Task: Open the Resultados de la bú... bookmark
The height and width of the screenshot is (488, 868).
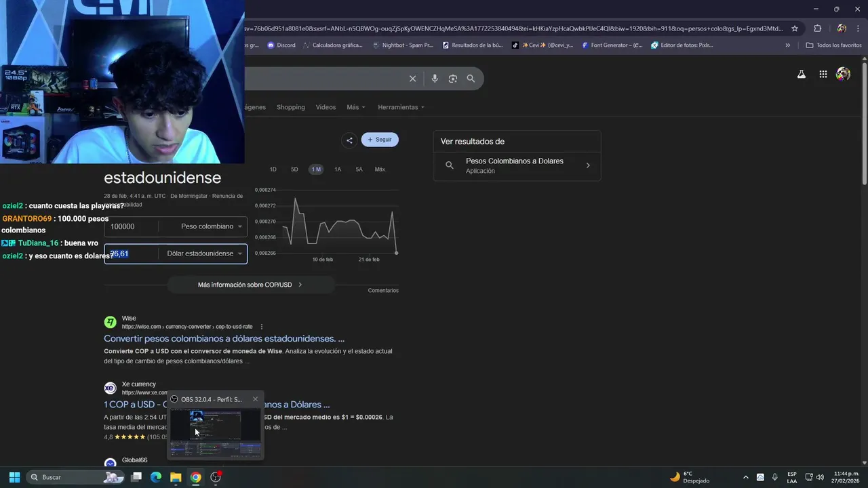Action: [x=473, y=45]
